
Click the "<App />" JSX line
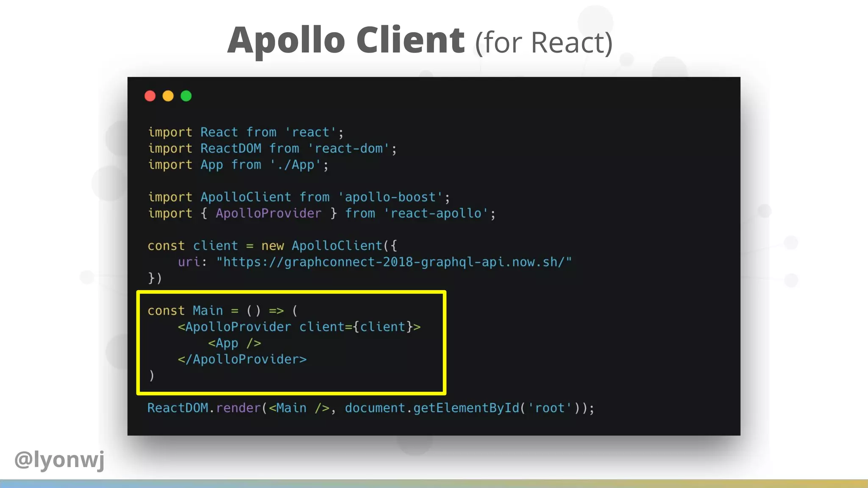click(234, 343)
